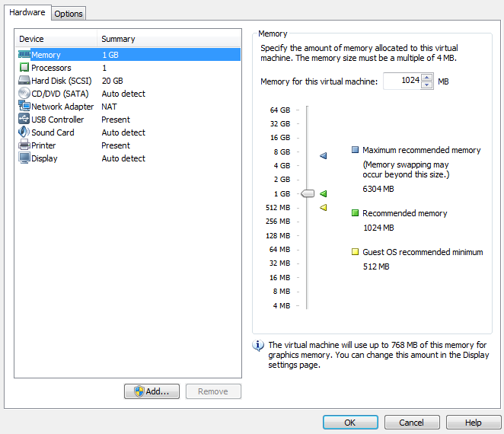Screen dimensions: 504x434
Task: Click the 64 GB slider scale label
Action: [280, 110]
